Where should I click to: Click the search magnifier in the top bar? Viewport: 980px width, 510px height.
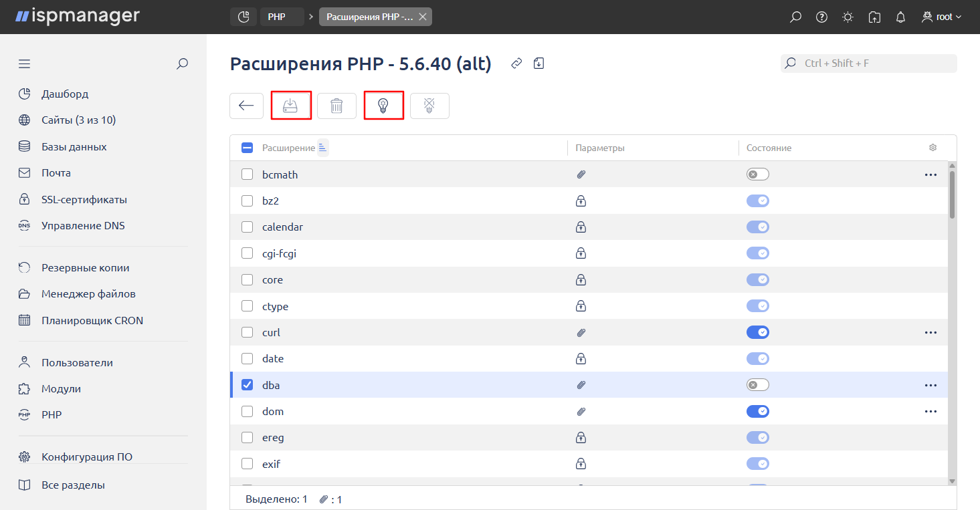tap(795, 17)
